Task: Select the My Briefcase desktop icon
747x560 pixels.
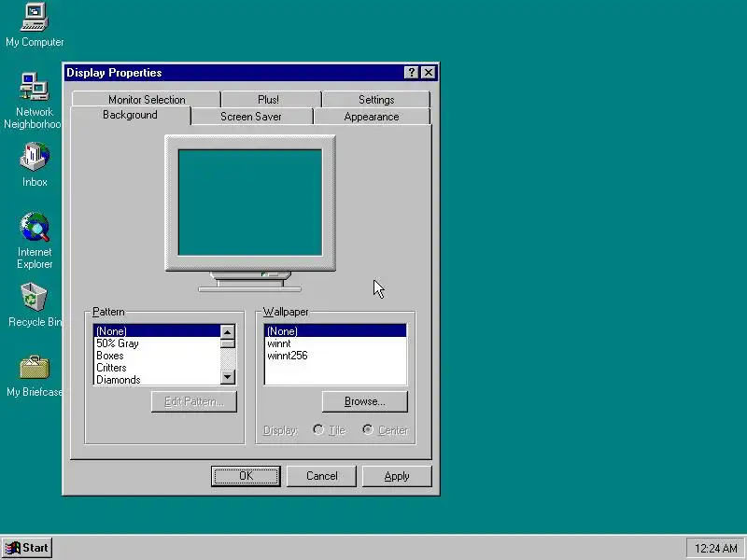Action: 35,376
